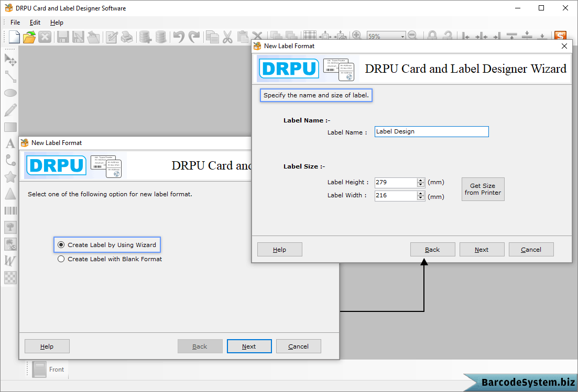The width and height of the screenshot is (578, 392).
Task: Select the arc/curve drawing tool
Action: pyautogui.click(x=10, y=160)
